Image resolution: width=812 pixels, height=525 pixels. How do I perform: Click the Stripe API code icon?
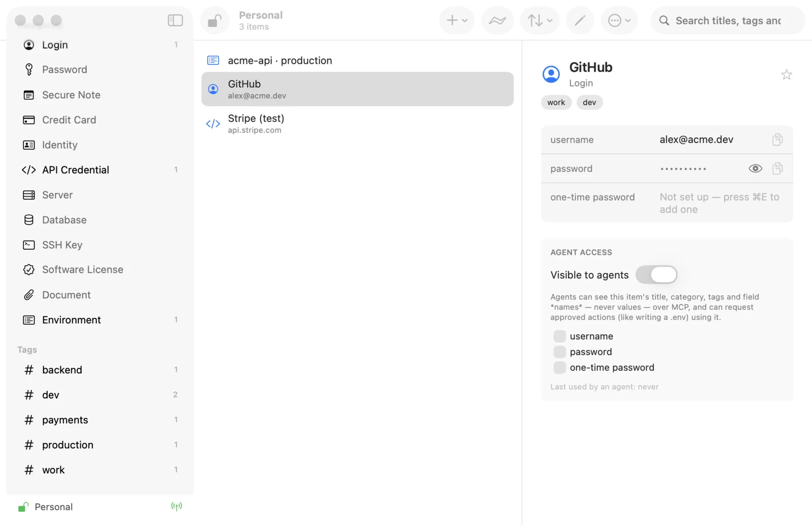coord(213,124)
